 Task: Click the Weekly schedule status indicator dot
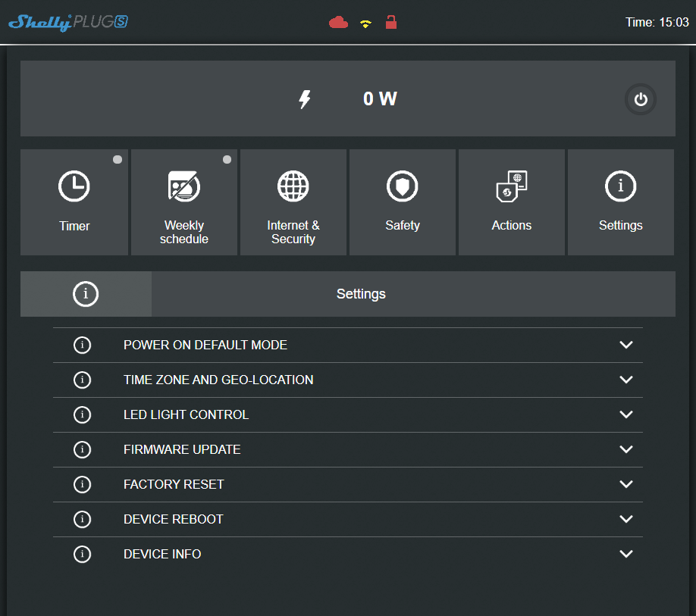[227, 160]
